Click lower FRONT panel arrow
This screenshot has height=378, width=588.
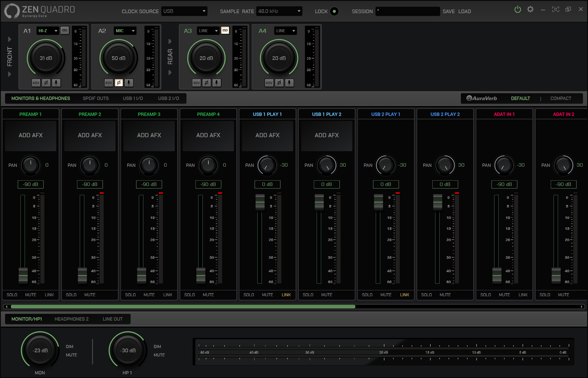coord(10,74)
